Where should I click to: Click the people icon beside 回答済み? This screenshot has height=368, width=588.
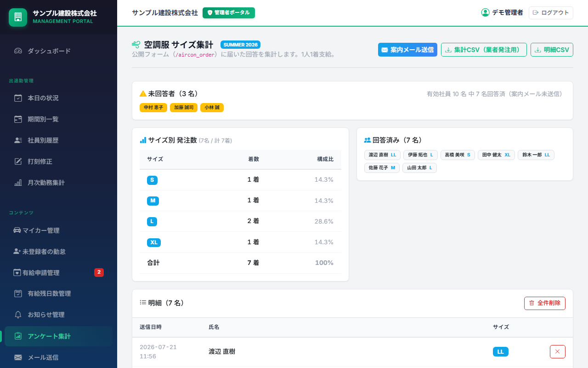[367, 140]
